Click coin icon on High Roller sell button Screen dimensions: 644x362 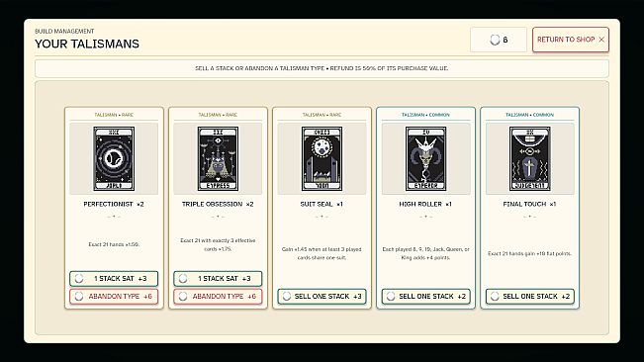click(x=391, y=296)
